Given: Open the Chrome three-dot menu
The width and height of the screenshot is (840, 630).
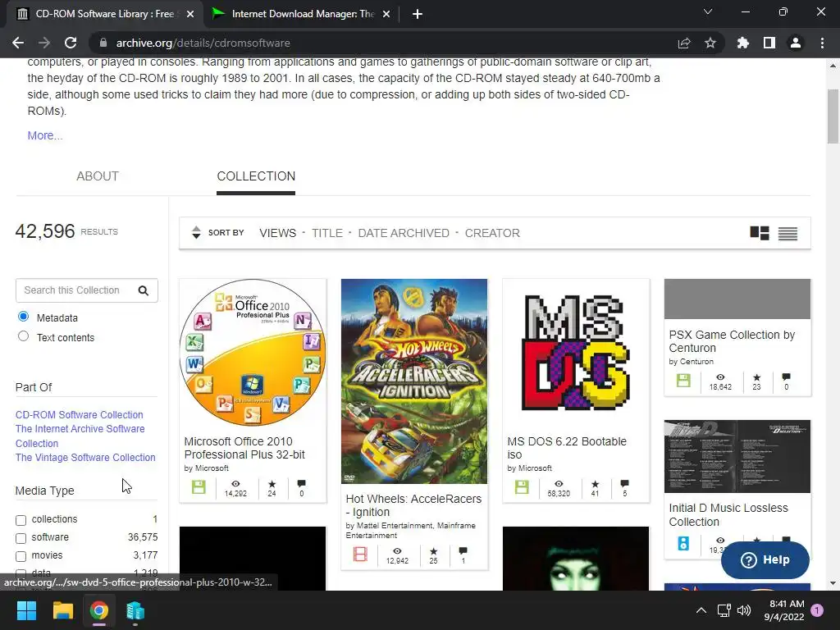Looking at the screenshot, I should point(822,43).
